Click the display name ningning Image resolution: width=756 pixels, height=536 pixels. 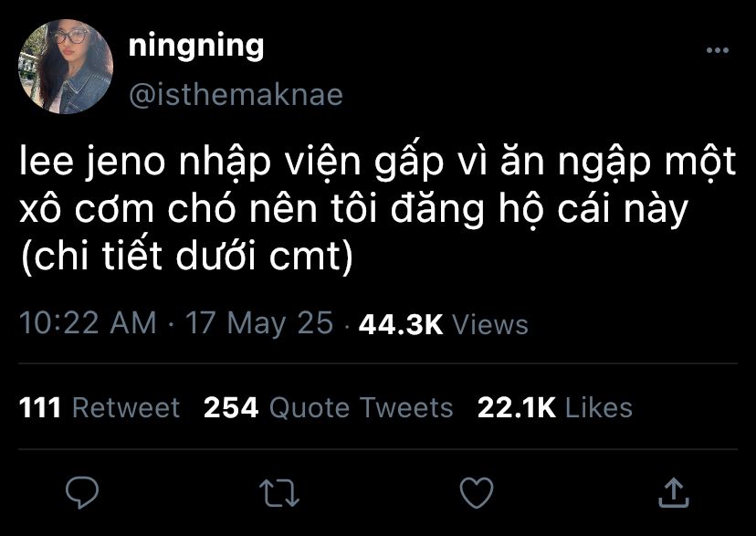click(196, 46)
